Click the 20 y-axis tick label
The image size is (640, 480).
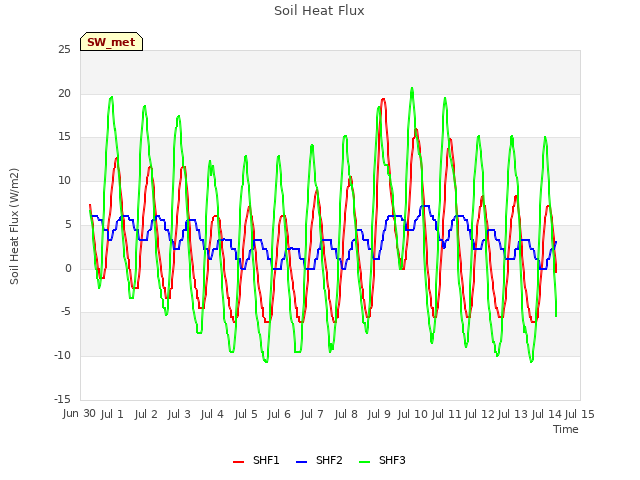pyautogui.click(x=64, y=93)
